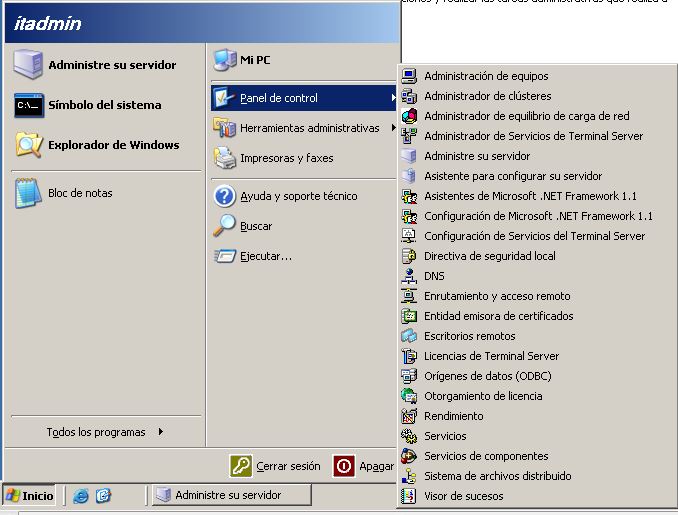Viewport: 678px width, 515px height.
Task: Click the Licencias de Terminal Server label
Action: click(491, 356)
